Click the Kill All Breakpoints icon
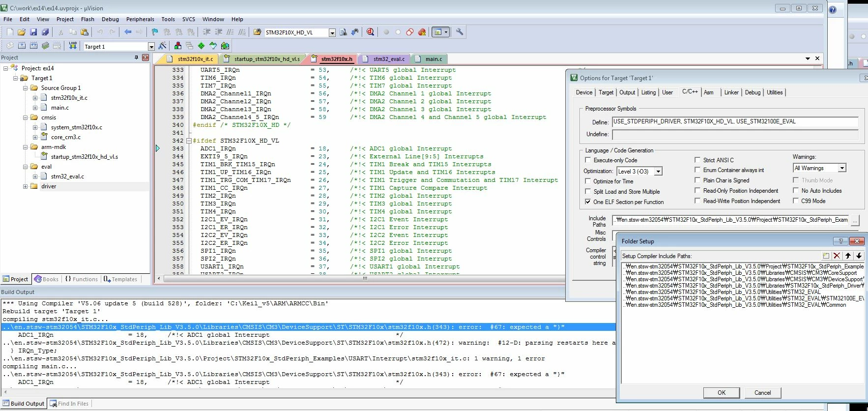Viewport: 868px width, 411px height. click(422, 32)
